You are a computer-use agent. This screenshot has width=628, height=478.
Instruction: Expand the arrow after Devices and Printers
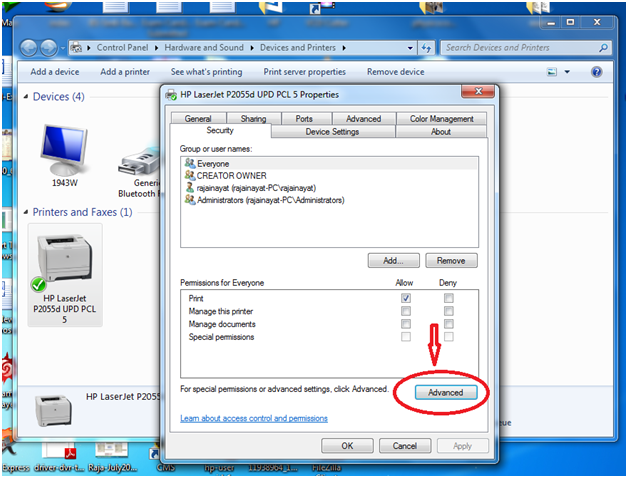344,48
